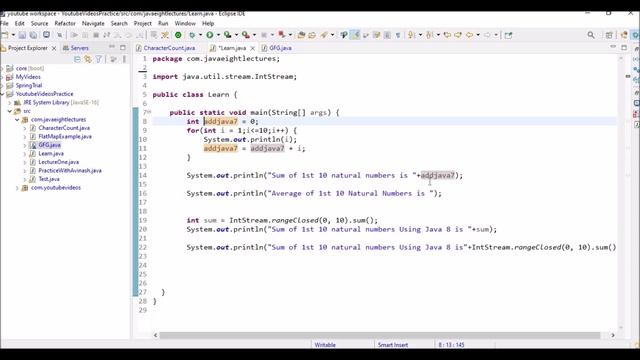This screenshot has height=360, width=640.
Task: Click the Open Type toolbar icon
Action: click(x=302, y=35)
